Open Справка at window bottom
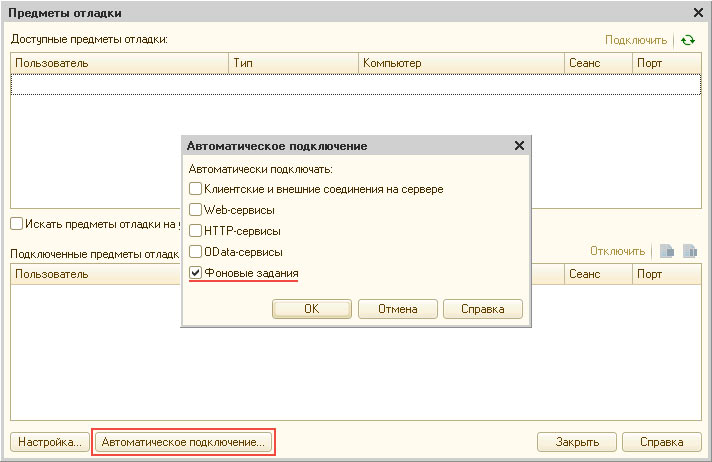This screenshot has height=462, width=712. 662,442
